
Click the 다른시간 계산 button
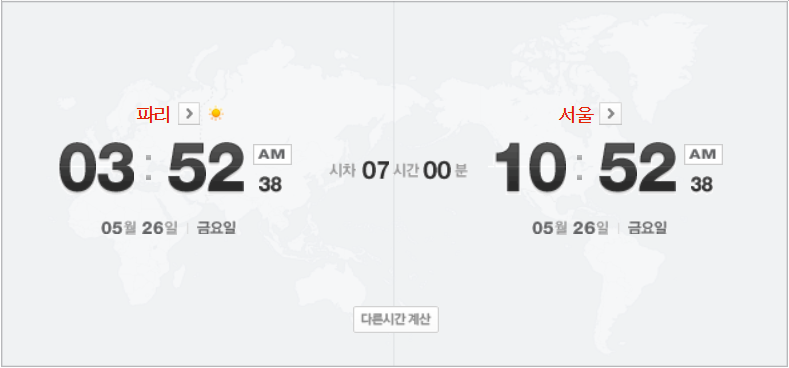coord(396,319)
